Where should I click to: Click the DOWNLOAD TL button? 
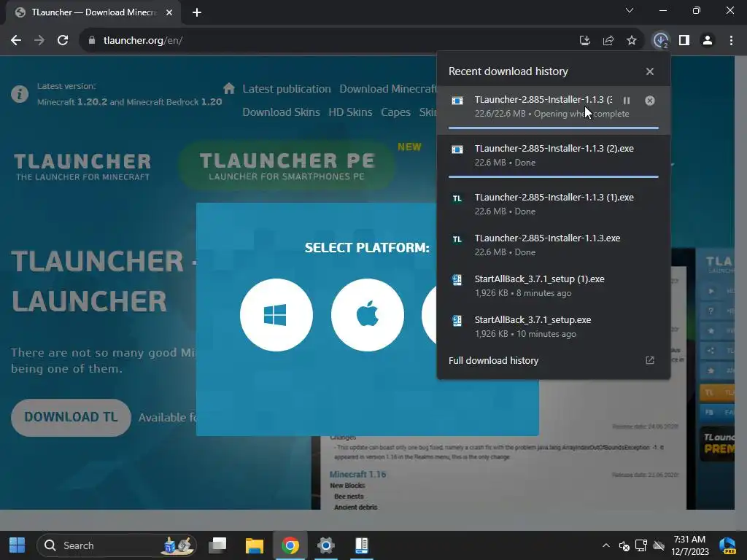pos(71,418)
